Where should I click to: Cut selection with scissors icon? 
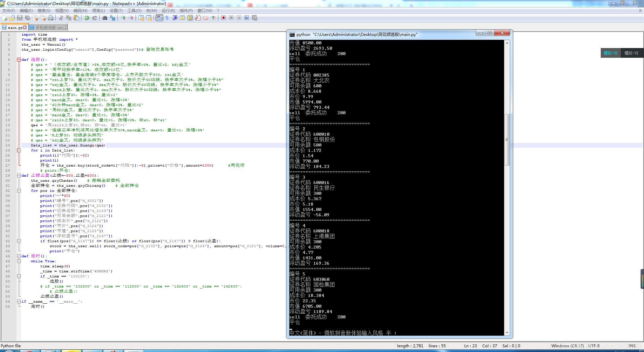61,18
